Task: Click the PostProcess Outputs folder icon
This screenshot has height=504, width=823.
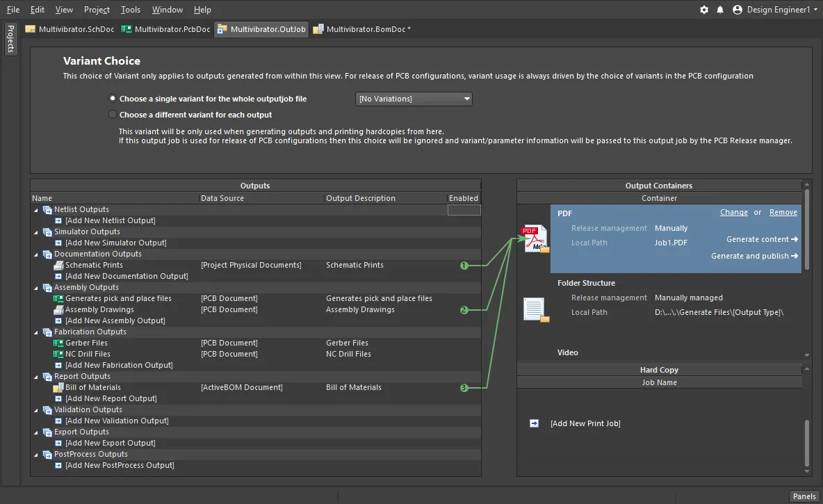Action: point(47,454)
